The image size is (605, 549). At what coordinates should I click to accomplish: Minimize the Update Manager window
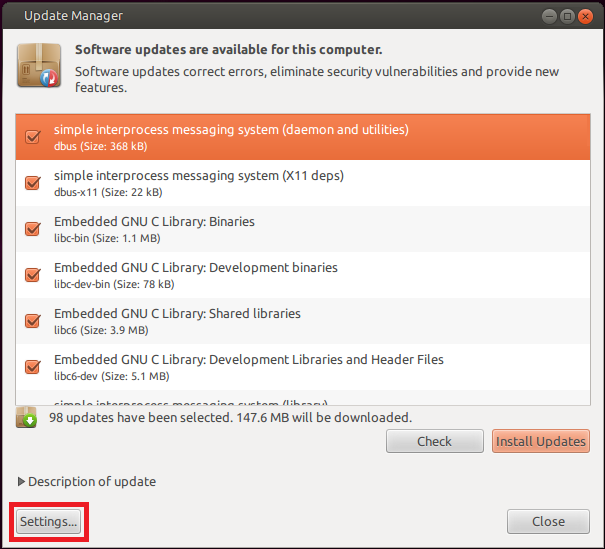(x=549, y=16)
